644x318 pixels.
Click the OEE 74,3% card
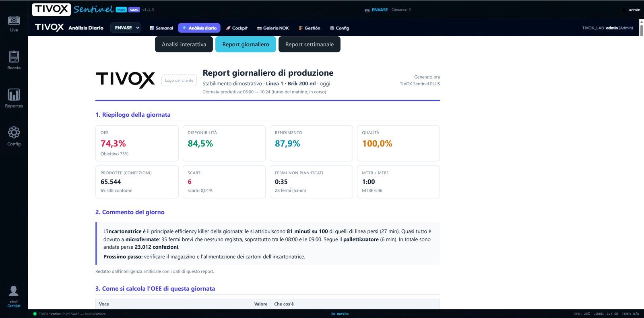137,143
